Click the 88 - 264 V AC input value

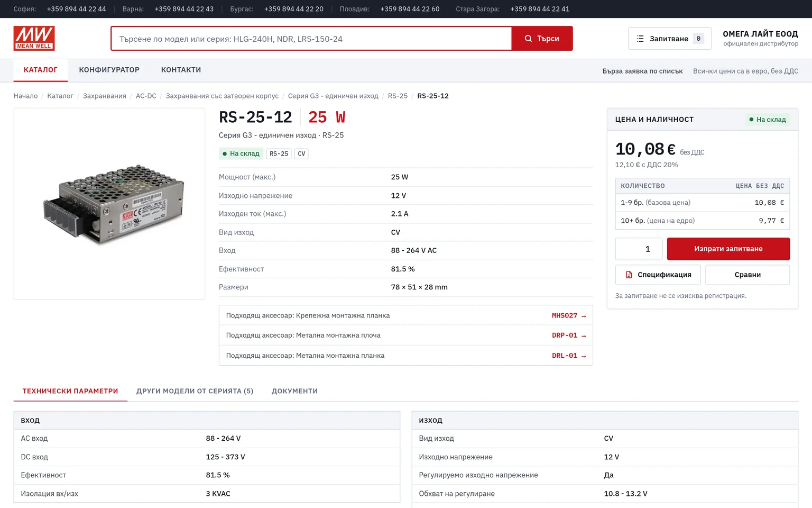(414, 250)
